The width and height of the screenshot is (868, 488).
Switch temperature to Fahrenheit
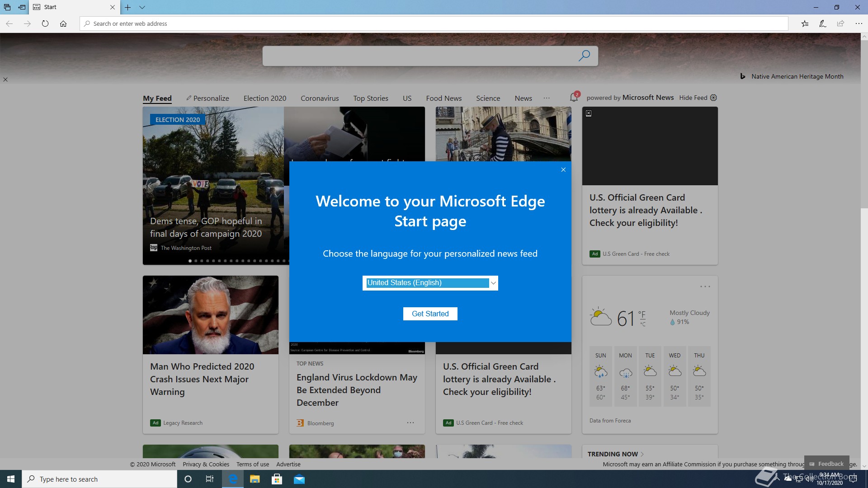pos(642,314)
